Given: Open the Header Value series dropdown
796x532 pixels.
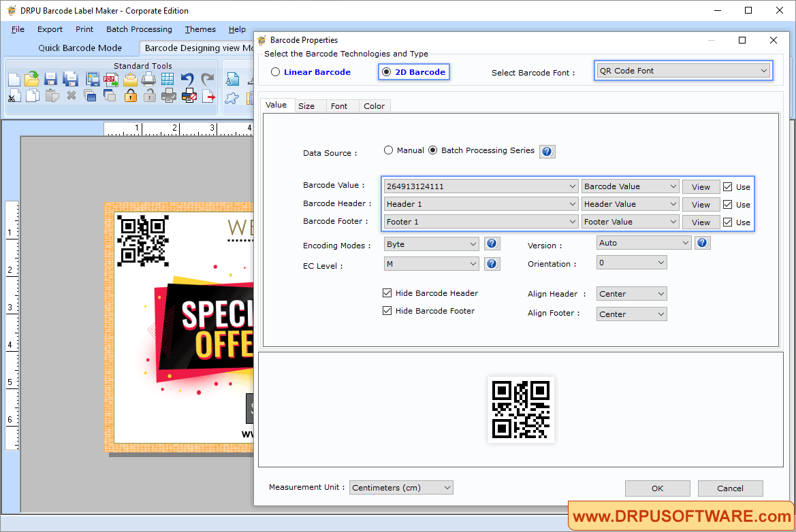Looking at the screenshot, I should 630,204.
